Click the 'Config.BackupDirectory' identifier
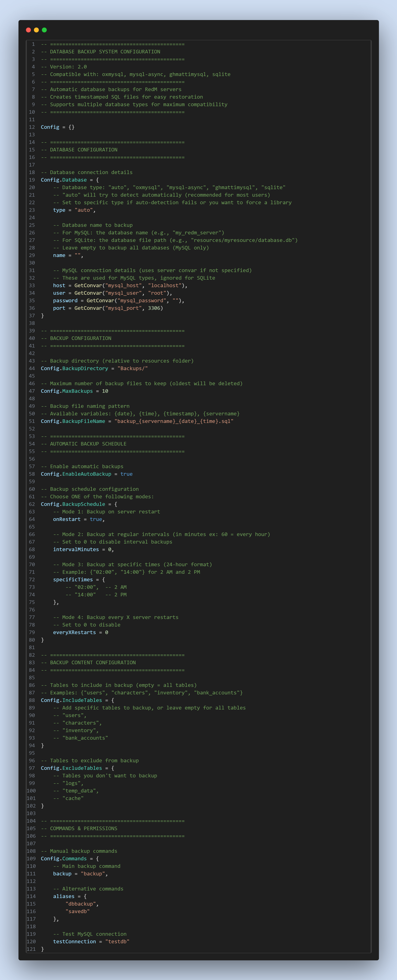Screen dimensions: 397x980 tap(74, 368)
